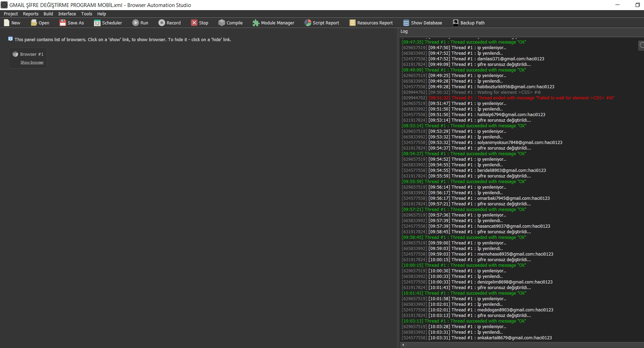This screenshot has width=644, height=348.
Task: Select log entry ankakartal8679@gmail.com:haci0123
Action: coord(477,338)
